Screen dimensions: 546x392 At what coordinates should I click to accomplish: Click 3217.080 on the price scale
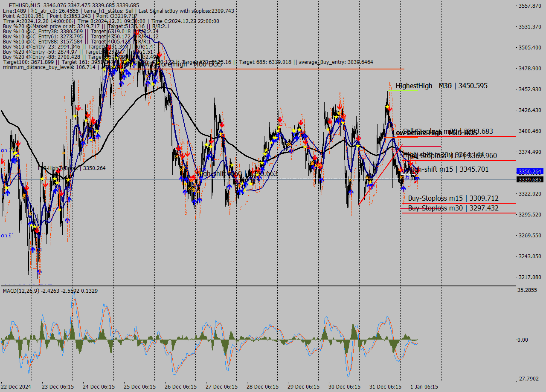pyautogui.click(x=530, y=277)
